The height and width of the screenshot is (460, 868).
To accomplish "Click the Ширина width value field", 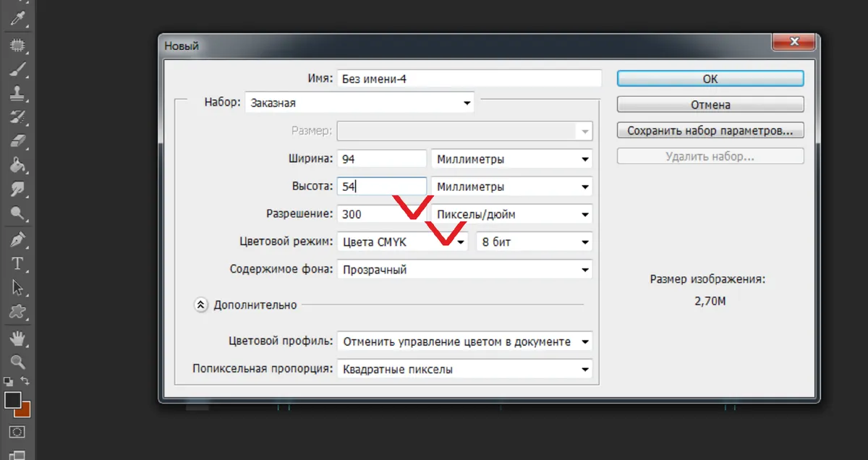I will pos(381,158).
